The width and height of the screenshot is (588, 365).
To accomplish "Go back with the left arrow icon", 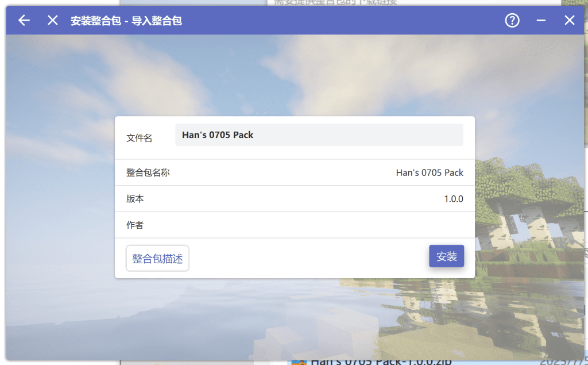I will (x=24, y=20).
